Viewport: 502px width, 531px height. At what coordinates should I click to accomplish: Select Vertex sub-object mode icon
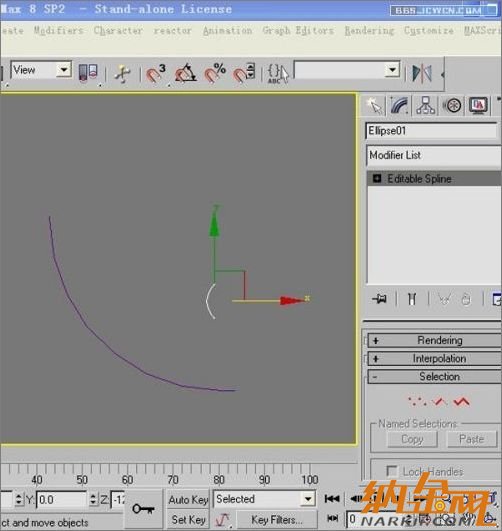[417, 402]
